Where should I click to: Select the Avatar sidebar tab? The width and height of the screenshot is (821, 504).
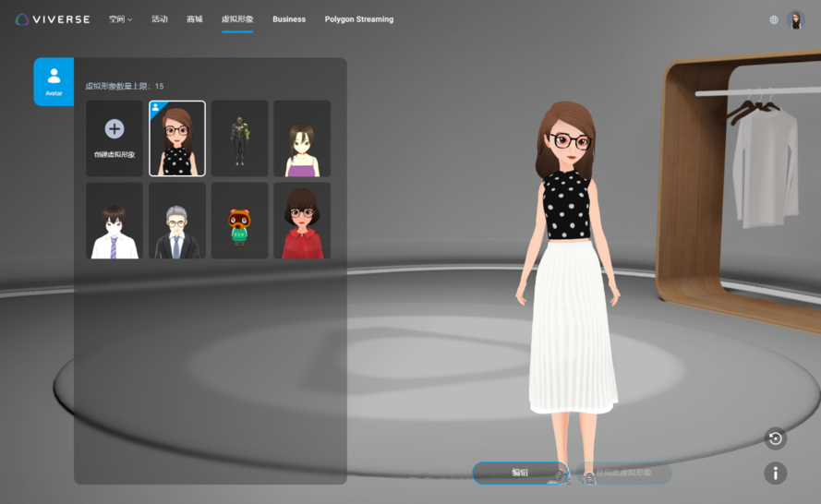pyautogui.click(x=54, y=81)
